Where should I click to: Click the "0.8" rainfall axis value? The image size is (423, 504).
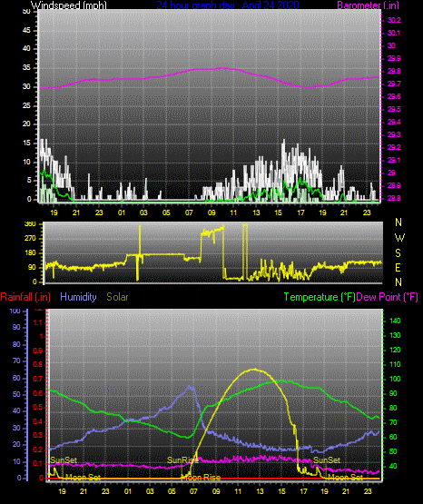[x=38, y=364]
